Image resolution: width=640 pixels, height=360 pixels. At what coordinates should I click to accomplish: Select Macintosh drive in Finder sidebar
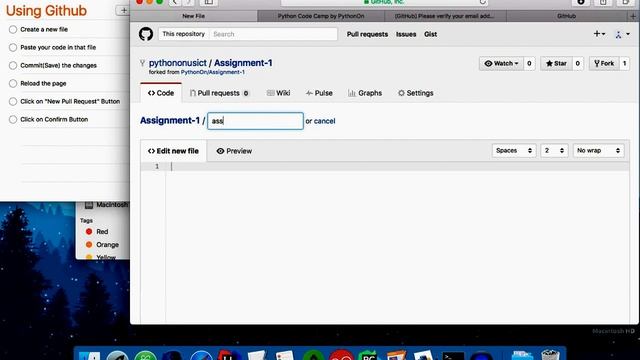click(x=107, y=205)
